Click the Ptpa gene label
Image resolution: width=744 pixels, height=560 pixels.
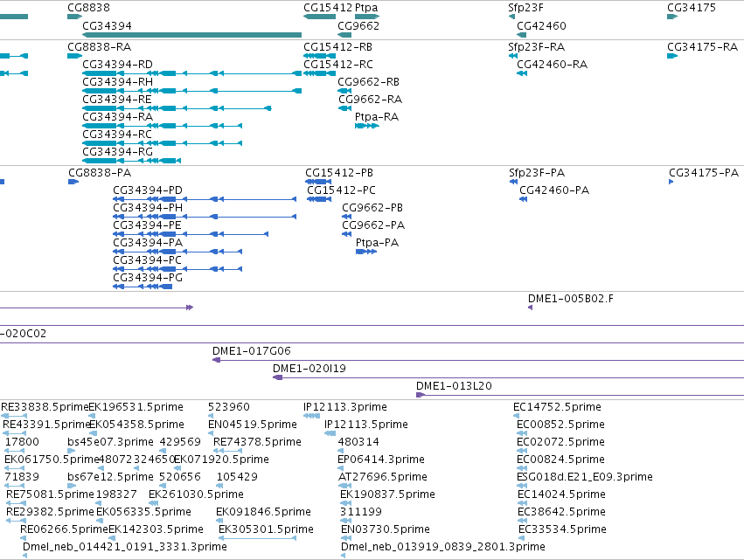click(x=366, y=8)
